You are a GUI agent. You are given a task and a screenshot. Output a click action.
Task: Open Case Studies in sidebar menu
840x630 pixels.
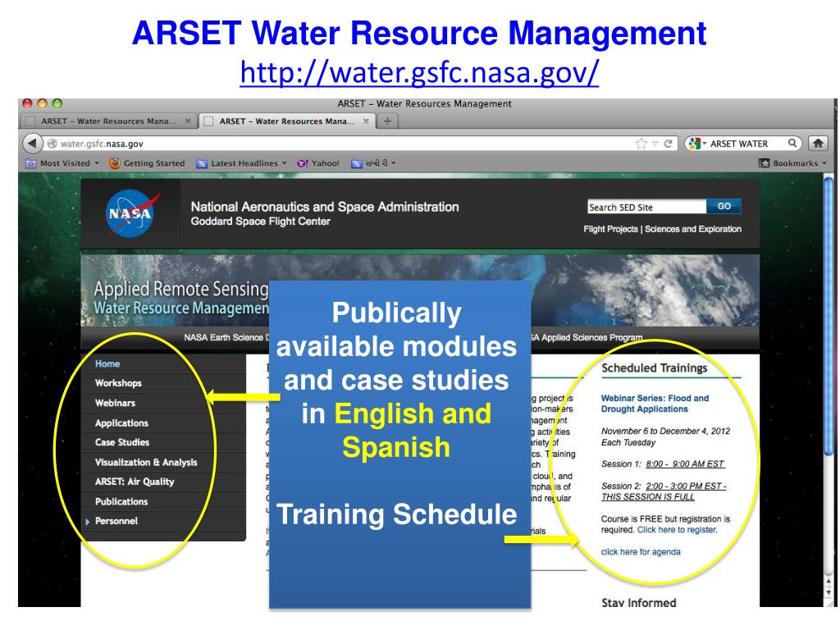122,442
